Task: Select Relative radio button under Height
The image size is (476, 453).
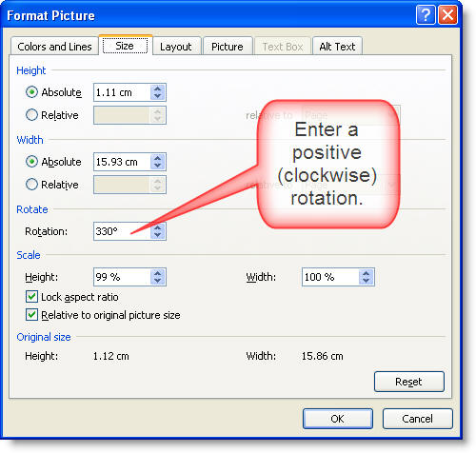Action: pyautogui.click(x=31, y=115)
